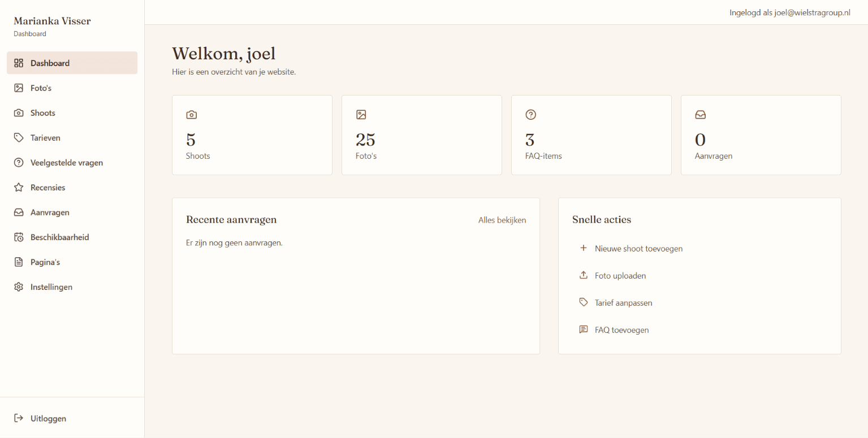Go to Foto's section in sidebar
868x438 pixels.
coord(72,88)
